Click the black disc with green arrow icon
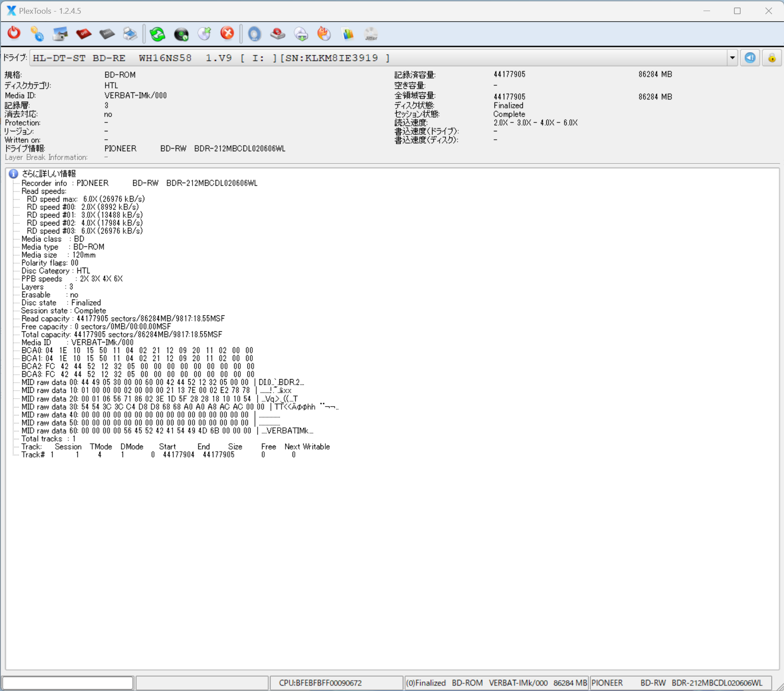Viewport: 784px width, 691px height. [181, 34]
